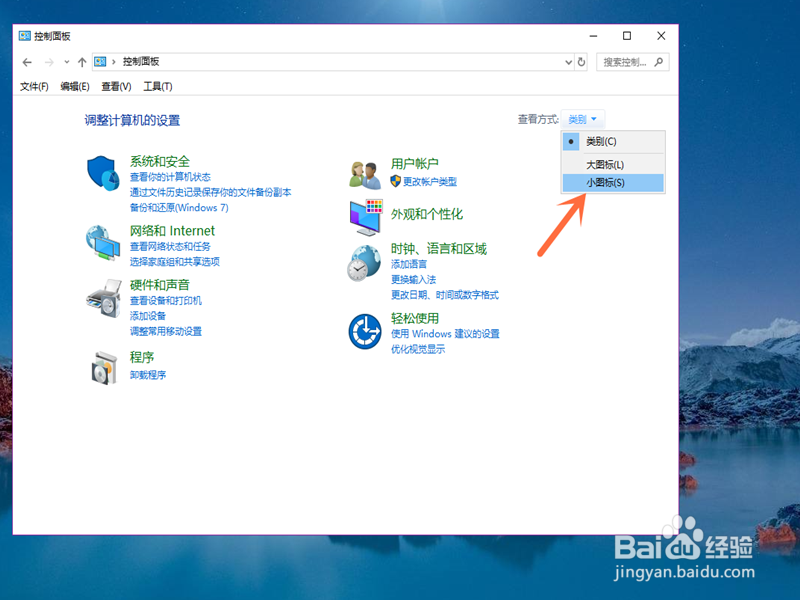
Task: Click the Appearance and Personalization monitor icon
Action: click(x=366, y=217)
